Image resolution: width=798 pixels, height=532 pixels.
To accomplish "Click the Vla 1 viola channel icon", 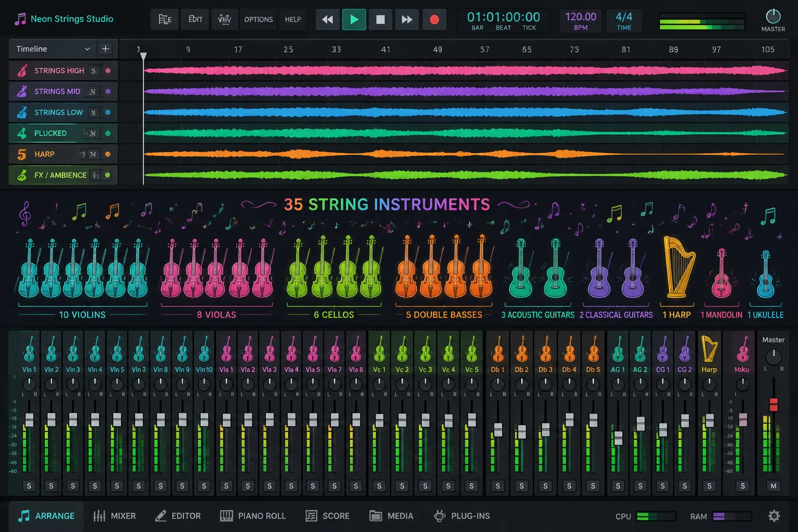I will [226, 349].
